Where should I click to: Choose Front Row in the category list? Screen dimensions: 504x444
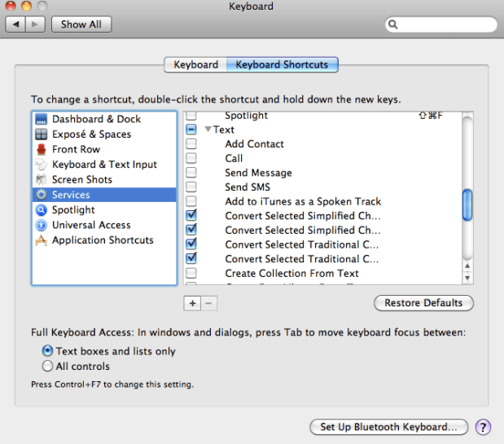tap(104, 149)
